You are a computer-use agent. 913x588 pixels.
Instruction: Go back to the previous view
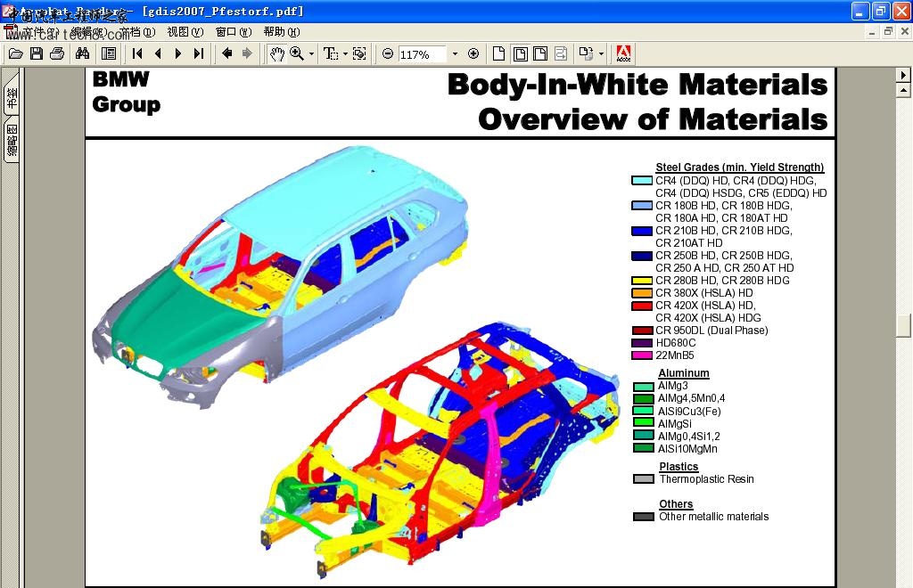click(x=227, y=54)
